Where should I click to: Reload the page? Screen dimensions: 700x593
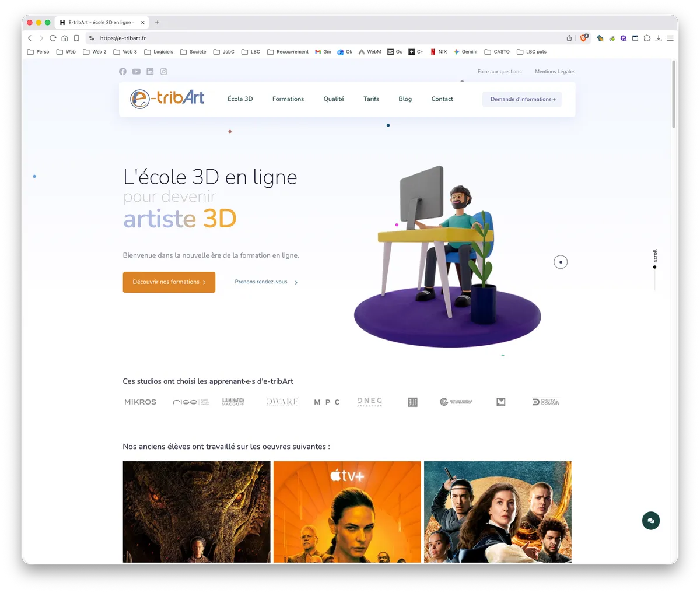click(52, 38)
